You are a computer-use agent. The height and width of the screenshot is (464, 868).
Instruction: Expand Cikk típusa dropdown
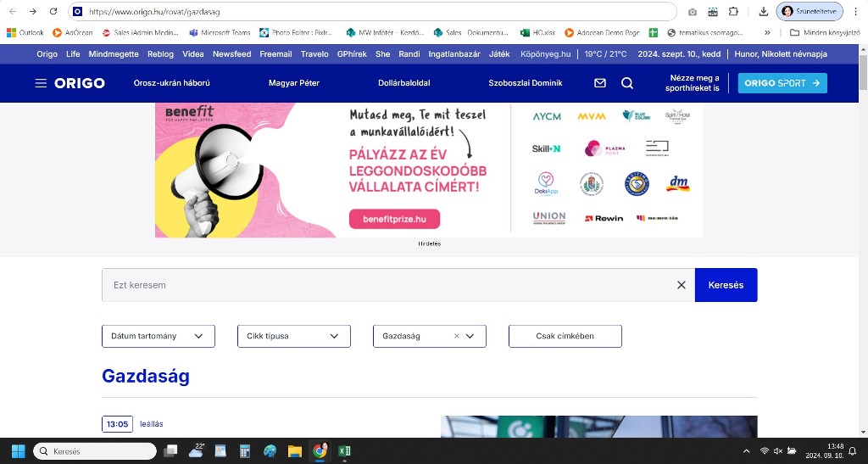click(x=294, y=336)
